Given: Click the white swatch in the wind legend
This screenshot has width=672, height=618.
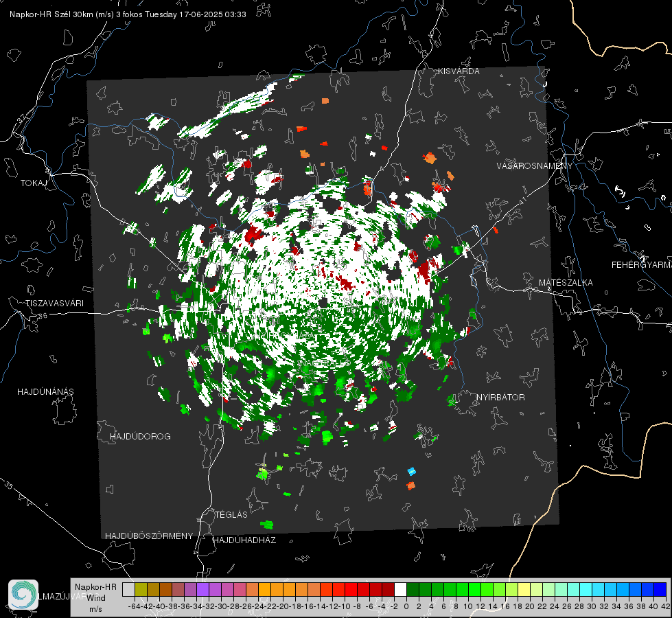Looking at the screenshot, I should pyautogui.click(x=400, y=589).
